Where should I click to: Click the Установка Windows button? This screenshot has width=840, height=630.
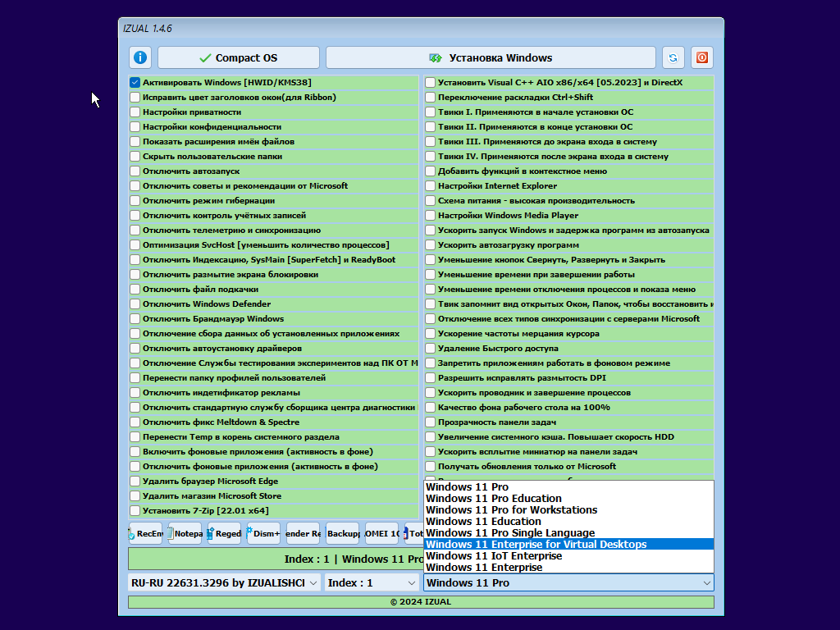click(491, 57)
